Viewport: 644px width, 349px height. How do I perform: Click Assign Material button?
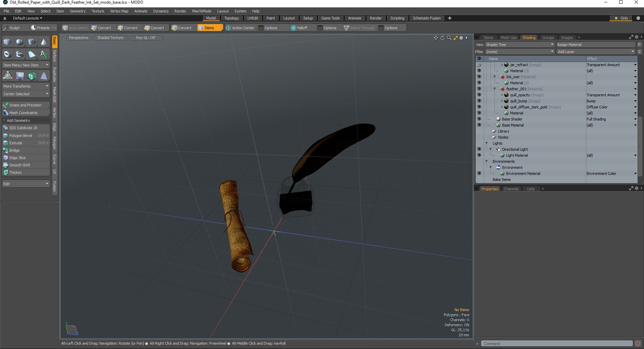596,45
